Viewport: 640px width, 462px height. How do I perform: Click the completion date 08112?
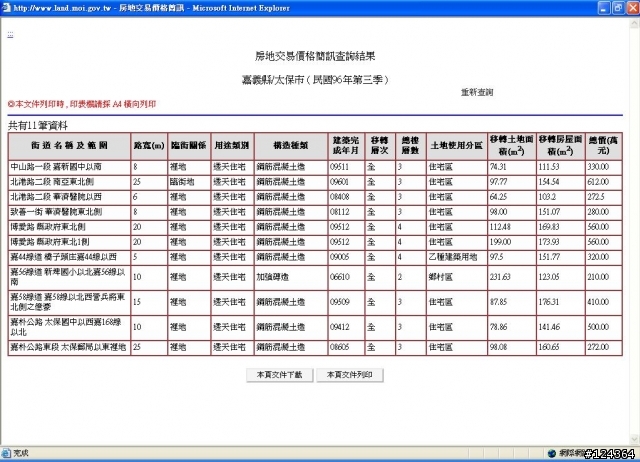[340, 212]
